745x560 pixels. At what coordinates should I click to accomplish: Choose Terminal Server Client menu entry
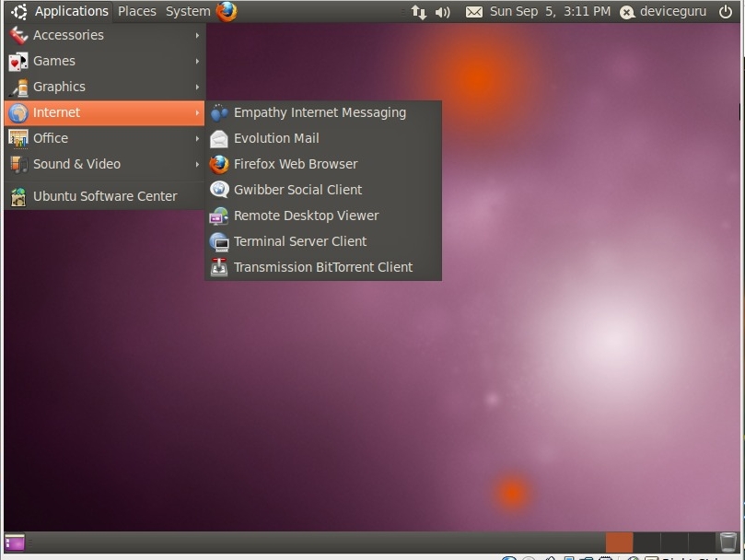click(323, 241)
